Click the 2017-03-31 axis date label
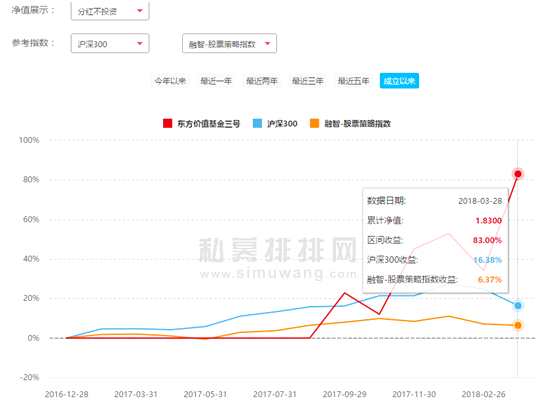The width and height of the screenshot is (558, 409). tap(136, 394)
